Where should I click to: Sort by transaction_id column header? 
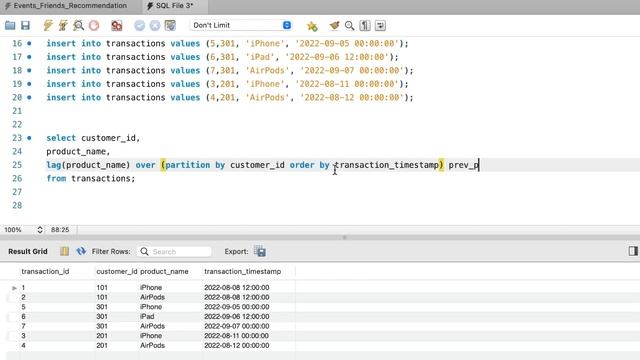45,271
